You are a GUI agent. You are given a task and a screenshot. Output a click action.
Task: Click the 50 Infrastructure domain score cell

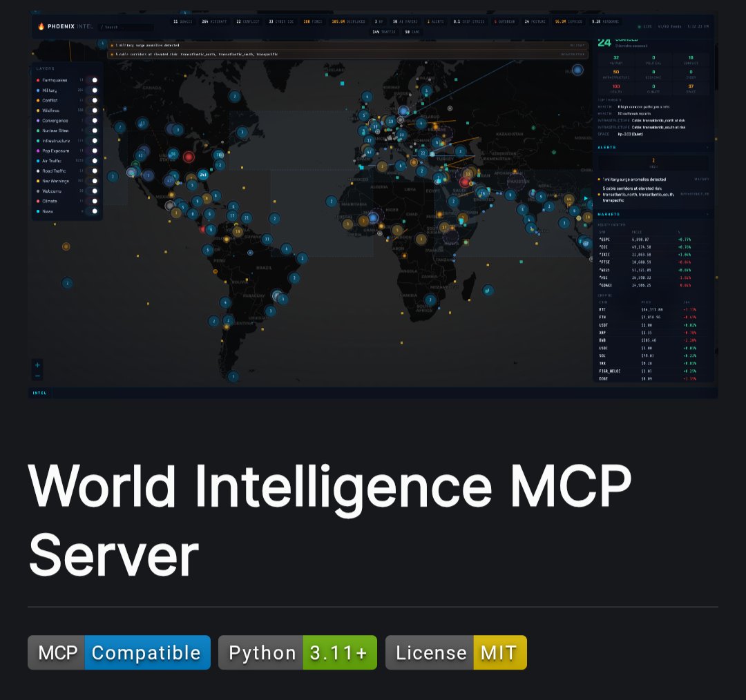coord(616,74)
